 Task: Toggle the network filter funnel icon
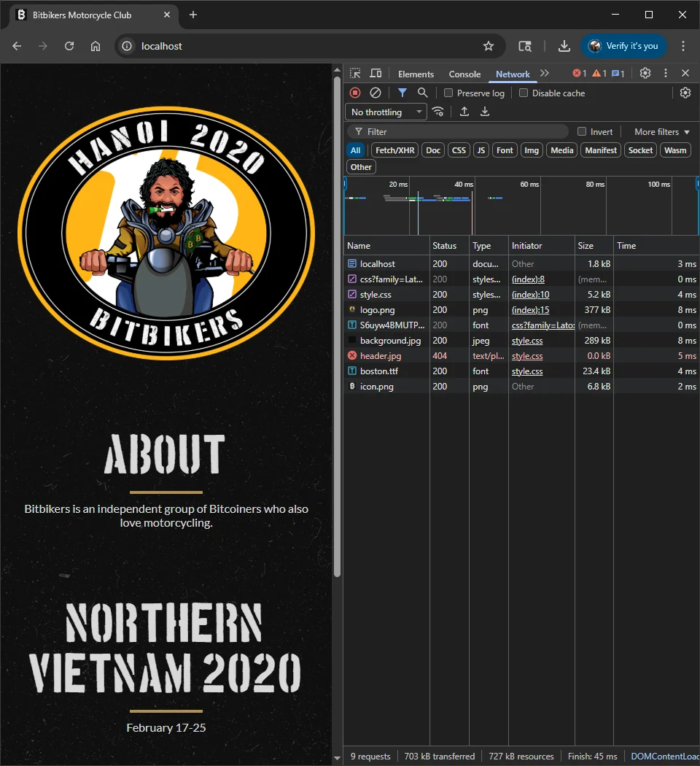(x=402, y=93)
